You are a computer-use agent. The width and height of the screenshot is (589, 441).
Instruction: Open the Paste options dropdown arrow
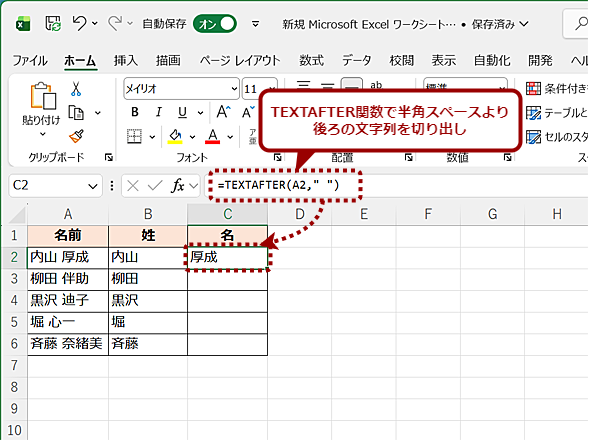click(x=43, y=134)
